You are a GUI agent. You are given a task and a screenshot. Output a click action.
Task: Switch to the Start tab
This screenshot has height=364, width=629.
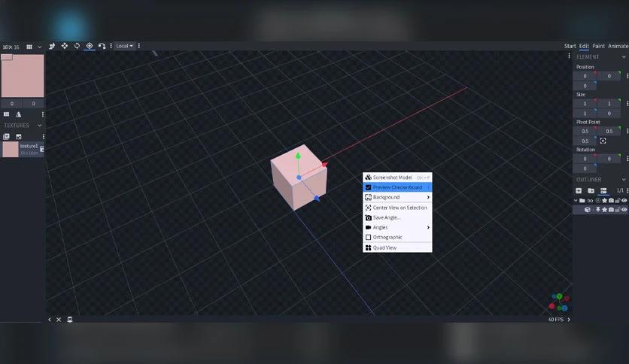click(570, 46)
